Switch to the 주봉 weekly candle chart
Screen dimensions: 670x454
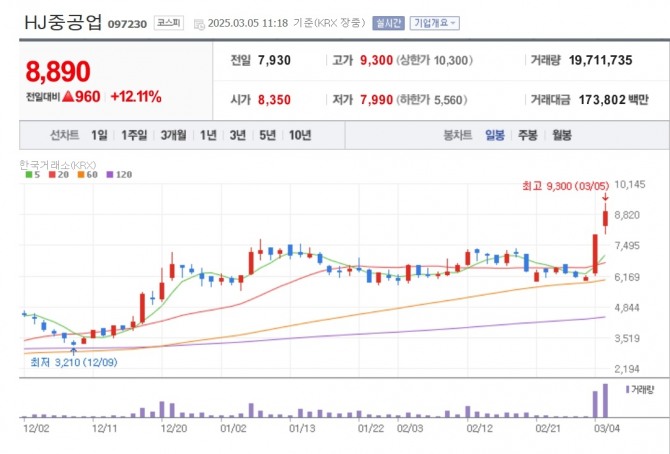point(528,136)
